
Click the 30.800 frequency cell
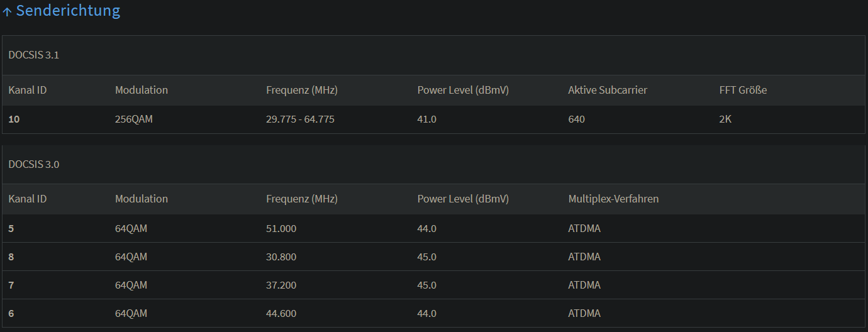pyautogui.click(x=281, y=257)
